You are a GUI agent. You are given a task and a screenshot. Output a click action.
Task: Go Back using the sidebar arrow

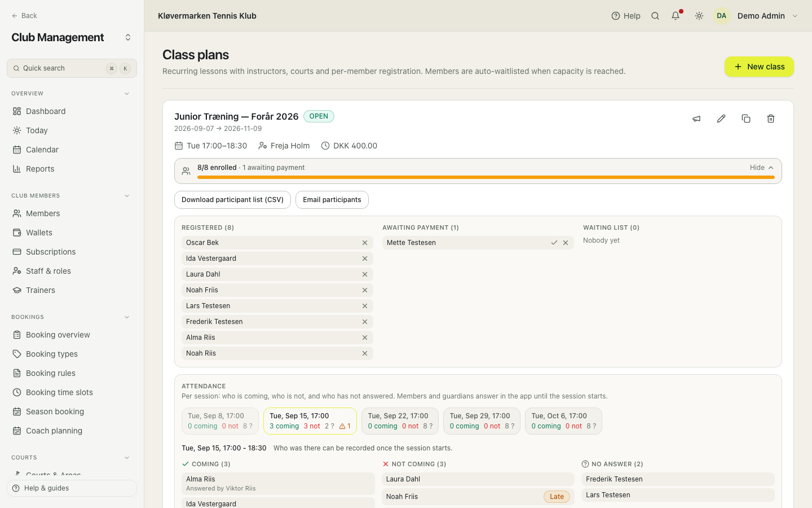[x=24, y=16]
